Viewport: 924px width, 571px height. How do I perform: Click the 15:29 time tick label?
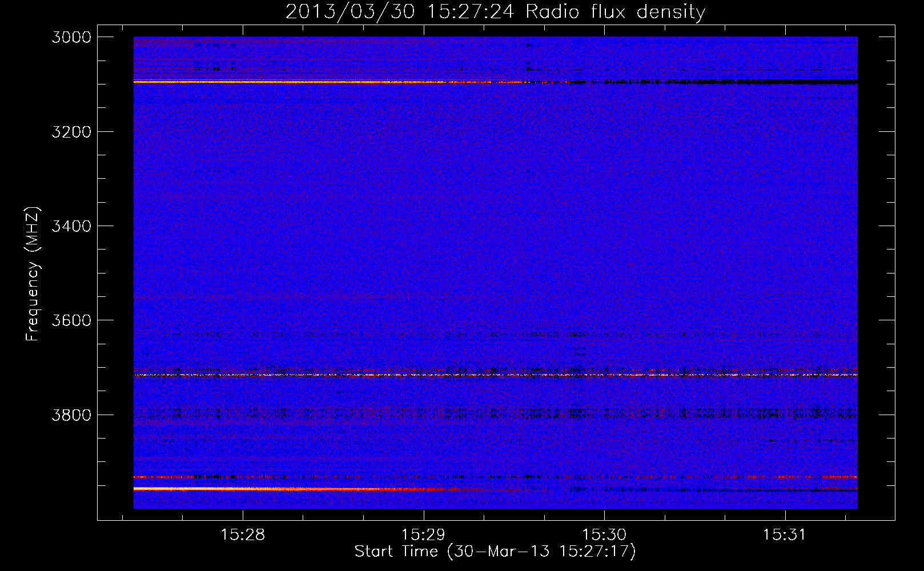click(x=423, y=535)
